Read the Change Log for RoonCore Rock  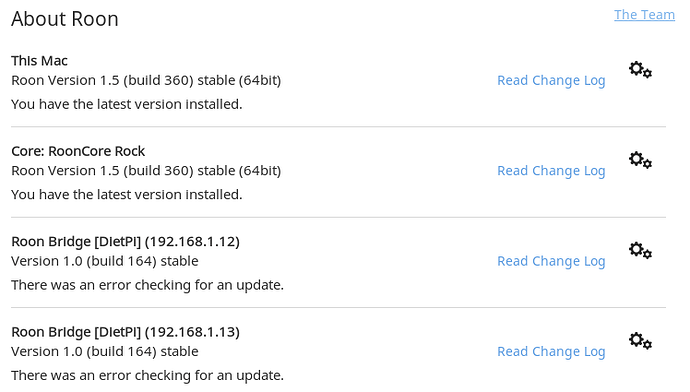pyautogui.click(x=551, y=171)
